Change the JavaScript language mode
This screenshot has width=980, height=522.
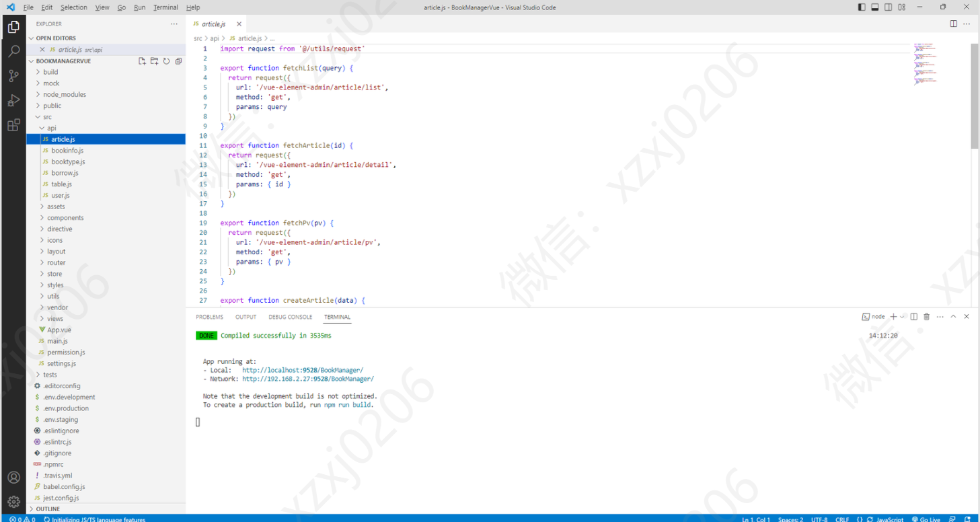coord(890,519)
